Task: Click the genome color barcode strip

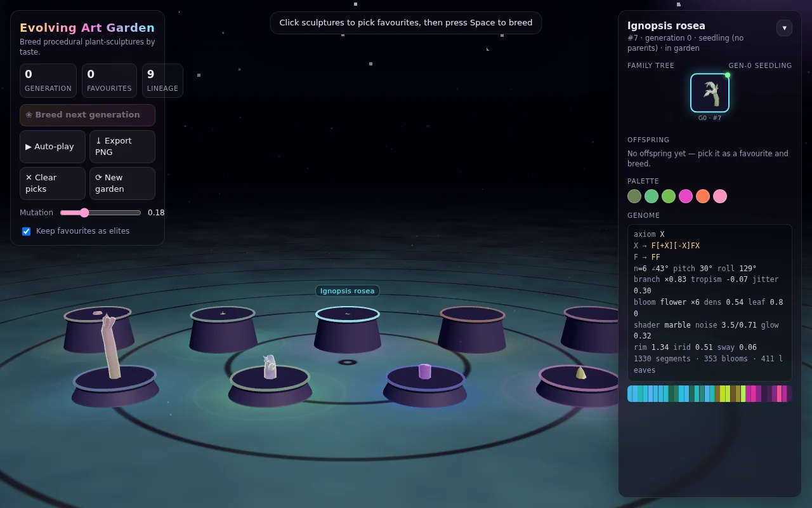Action: [710, 394]
